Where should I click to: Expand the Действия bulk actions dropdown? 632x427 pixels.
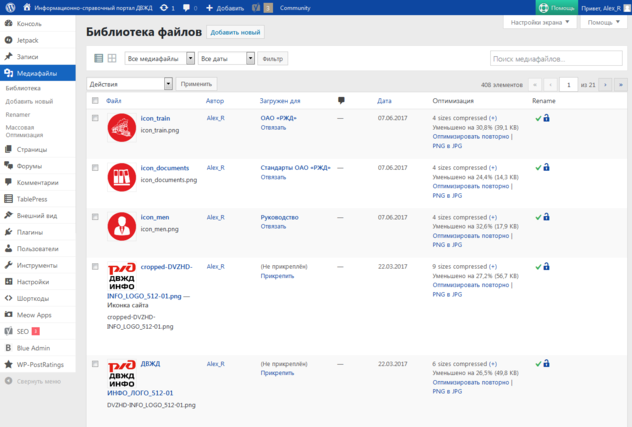(x=130, y=85)
